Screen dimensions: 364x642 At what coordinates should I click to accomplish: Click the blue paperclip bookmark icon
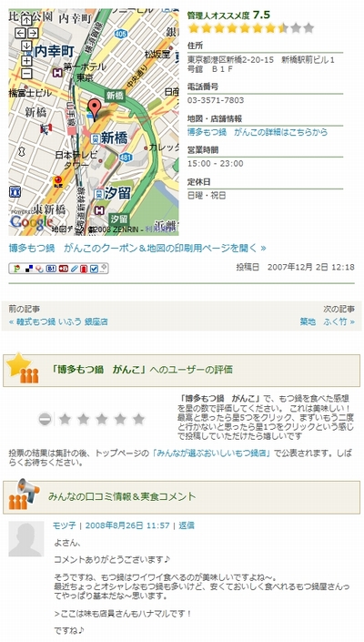click(x=74, y=269)
